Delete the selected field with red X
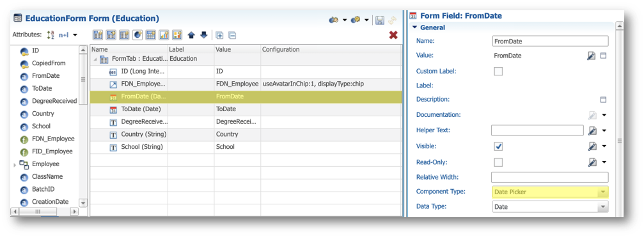This screenshot has width=644, height=237. [x=393, y=35]
